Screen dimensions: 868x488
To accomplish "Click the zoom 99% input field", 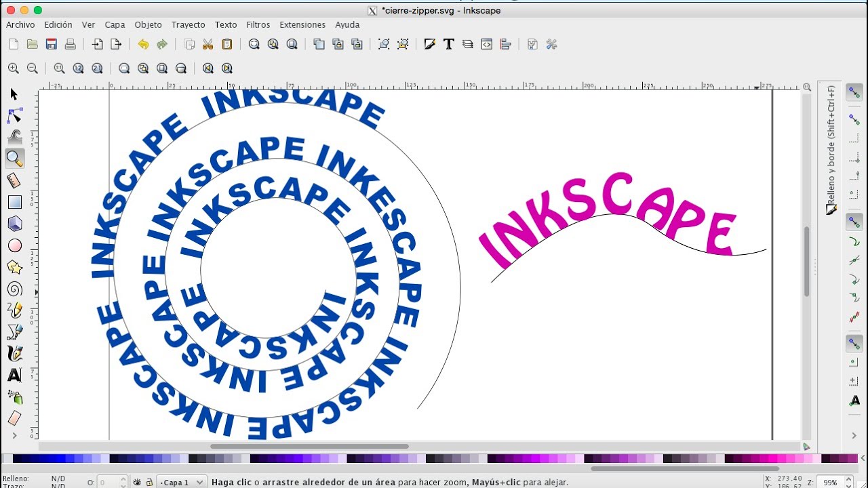I will [x=830, y=483].
